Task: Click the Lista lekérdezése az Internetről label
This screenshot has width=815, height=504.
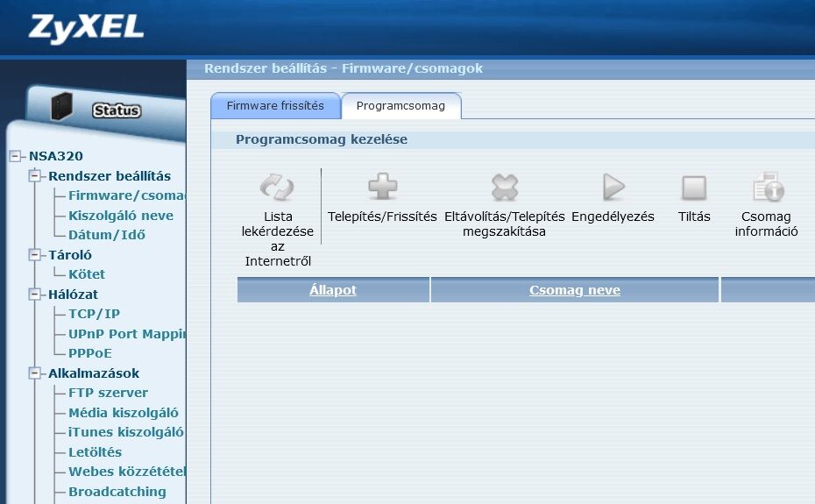Action: [278, 238]
